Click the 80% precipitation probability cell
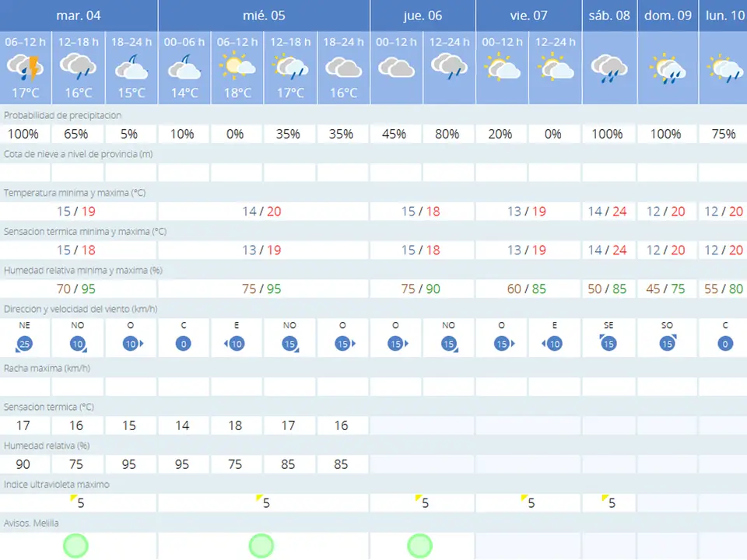Viewport: 747px width, 560px height. coord(447,135)
